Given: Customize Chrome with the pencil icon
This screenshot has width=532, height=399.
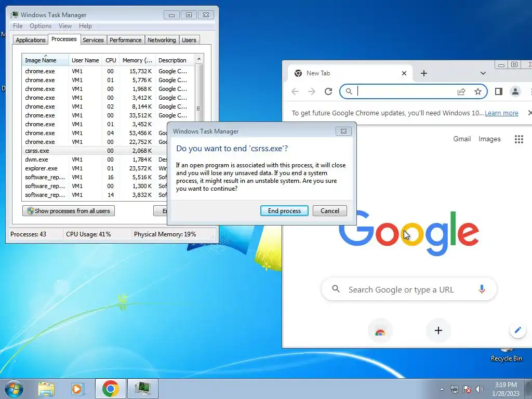Looking at the screenshot, I should pos(518,330).
